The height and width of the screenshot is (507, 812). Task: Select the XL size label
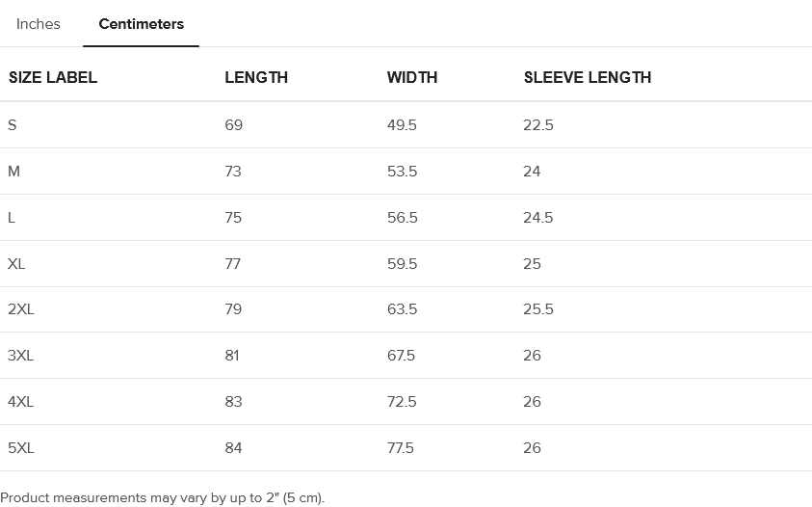(16, 264)
